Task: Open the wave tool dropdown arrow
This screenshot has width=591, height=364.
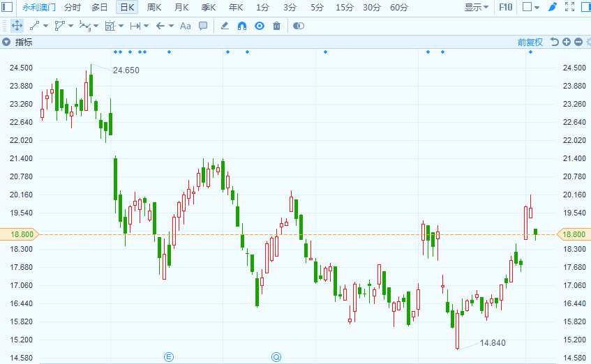Action: pos(96,26)
